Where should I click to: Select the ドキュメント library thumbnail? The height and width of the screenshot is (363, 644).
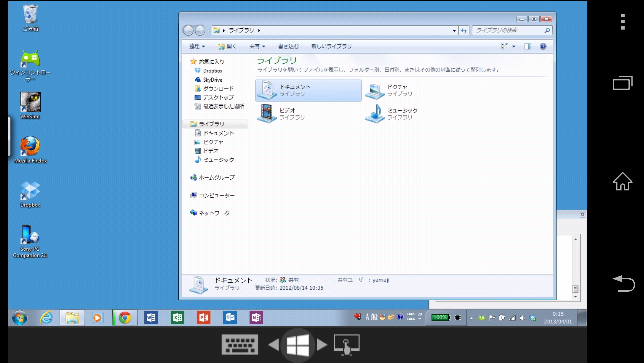(x=308, y=90)
